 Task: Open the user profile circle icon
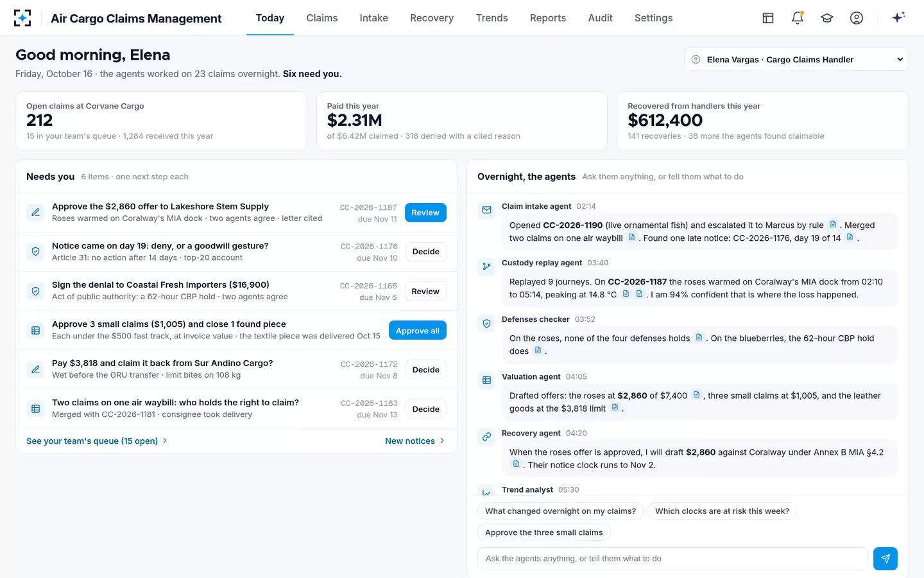pos(857,18)
